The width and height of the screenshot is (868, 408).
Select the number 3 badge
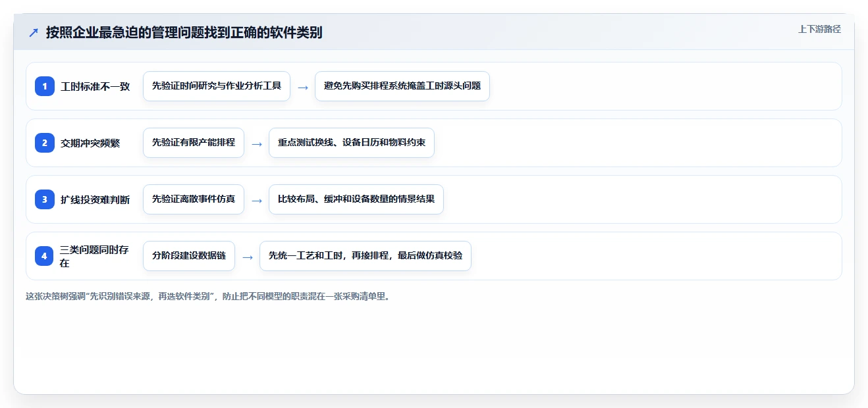click(45, 199)
